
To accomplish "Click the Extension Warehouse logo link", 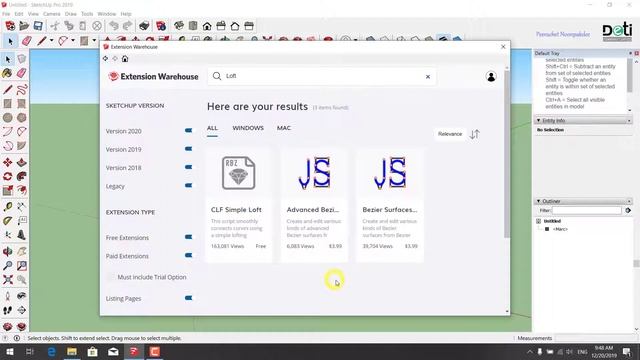I will [x=153, y=76].
